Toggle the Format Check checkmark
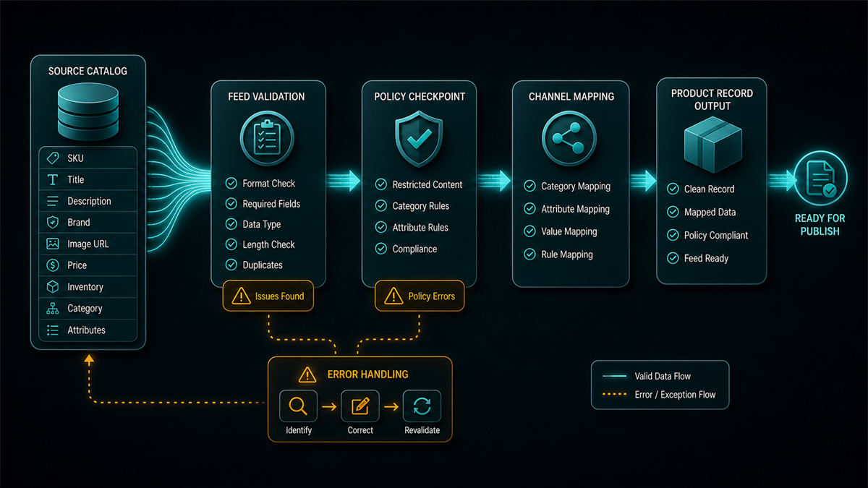This screenshot has height=488, width=868. tap(231, 184)
